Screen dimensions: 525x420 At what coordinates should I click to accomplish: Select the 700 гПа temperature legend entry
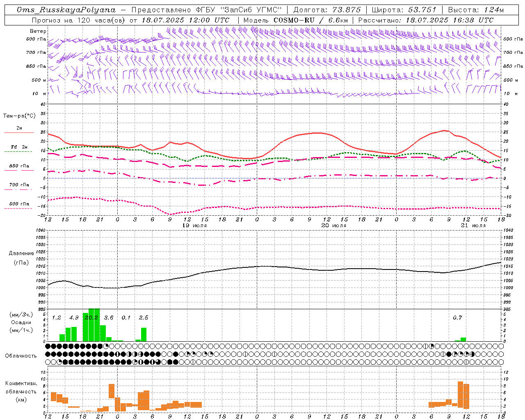(x=19, y=185)
